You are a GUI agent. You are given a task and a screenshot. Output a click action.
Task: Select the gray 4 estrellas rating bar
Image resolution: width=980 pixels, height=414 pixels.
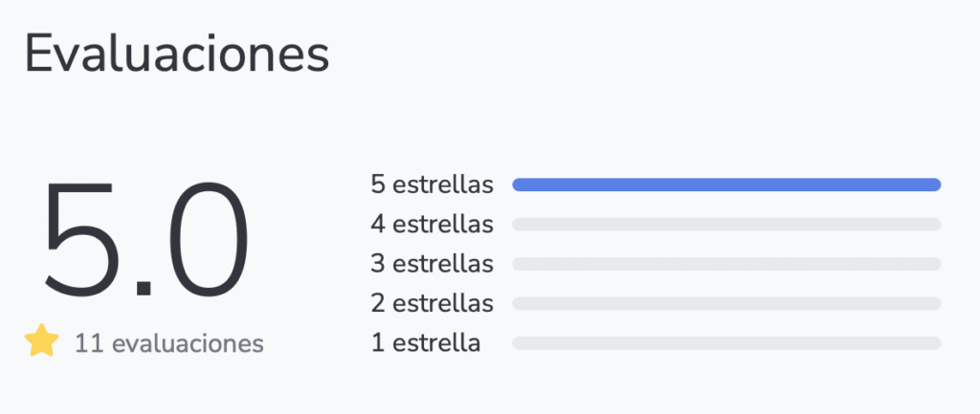726,225
